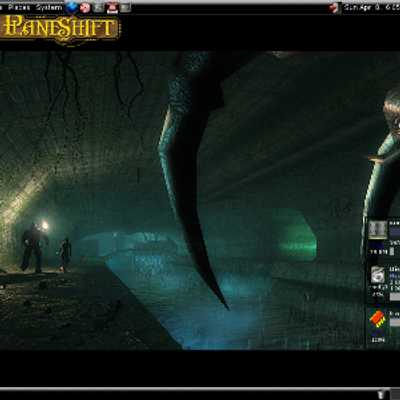The height and width of the screenshot is (400, 400).
Task: Click the logout door icon with red arrow
Action: click(335, 7)
